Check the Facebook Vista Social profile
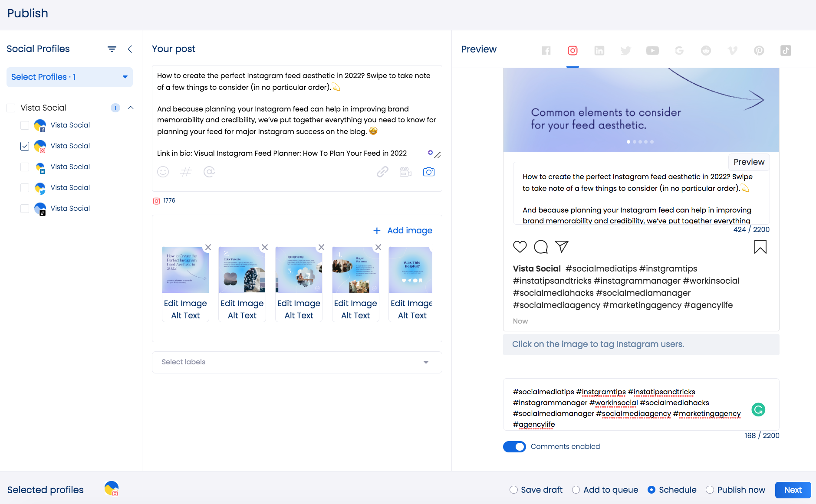Screen dimensions: 816x504 coord(25,125)
